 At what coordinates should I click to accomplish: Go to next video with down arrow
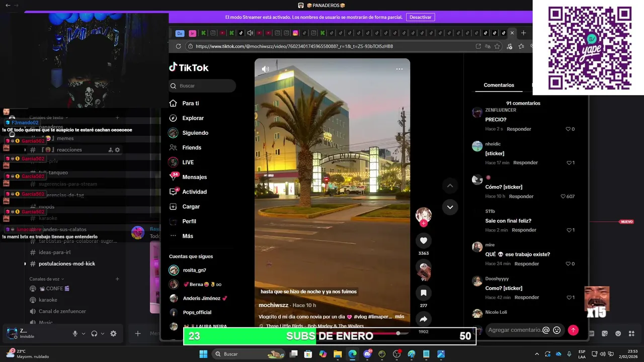click(x=450, y=207)
